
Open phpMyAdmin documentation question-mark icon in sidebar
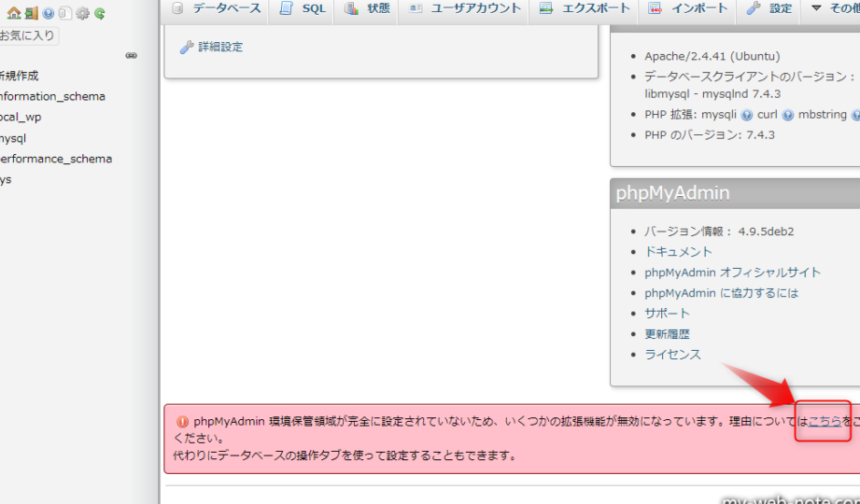48,13
